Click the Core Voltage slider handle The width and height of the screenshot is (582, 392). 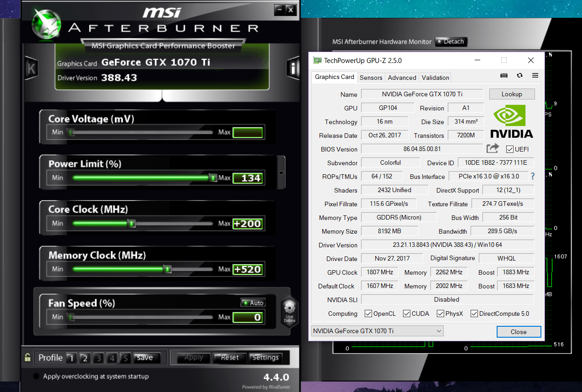[x=71, y=132]
